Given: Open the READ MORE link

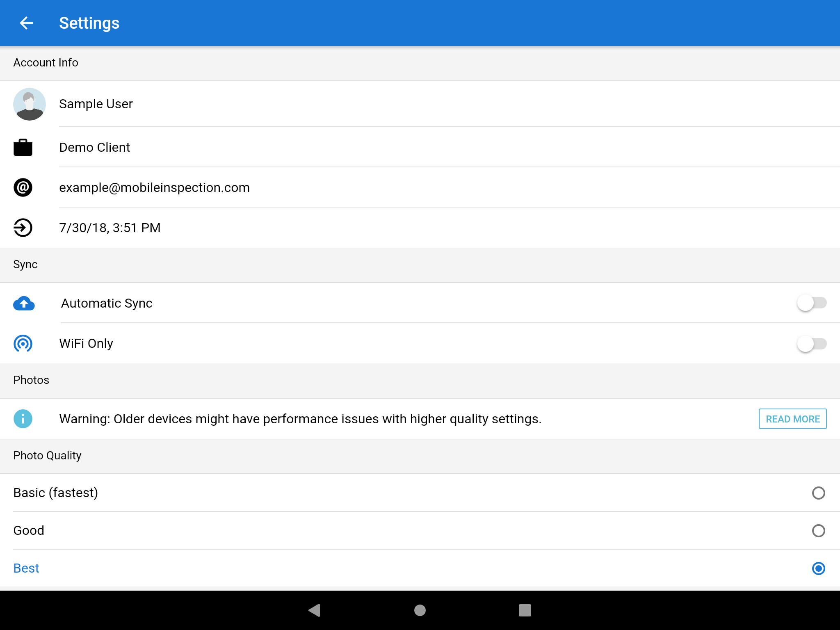Looking at the screenshot, I should tap(792, 419).
